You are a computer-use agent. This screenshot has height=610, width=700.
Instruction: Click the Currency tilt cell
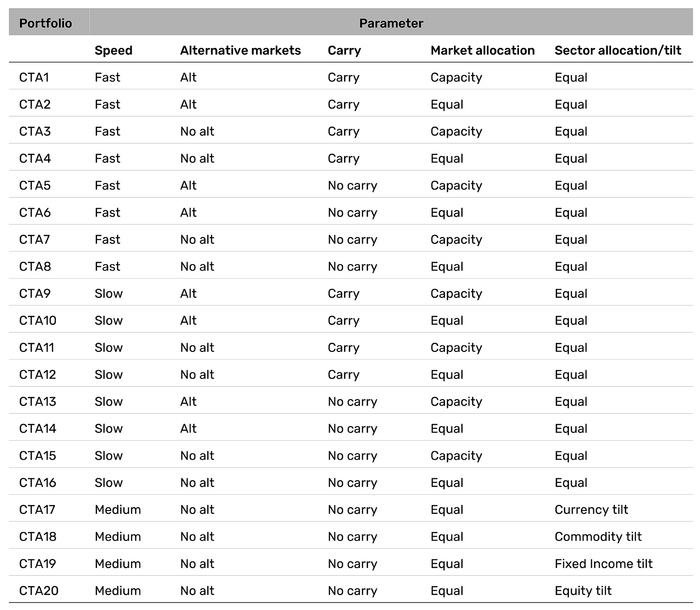[x=591, y=510]
